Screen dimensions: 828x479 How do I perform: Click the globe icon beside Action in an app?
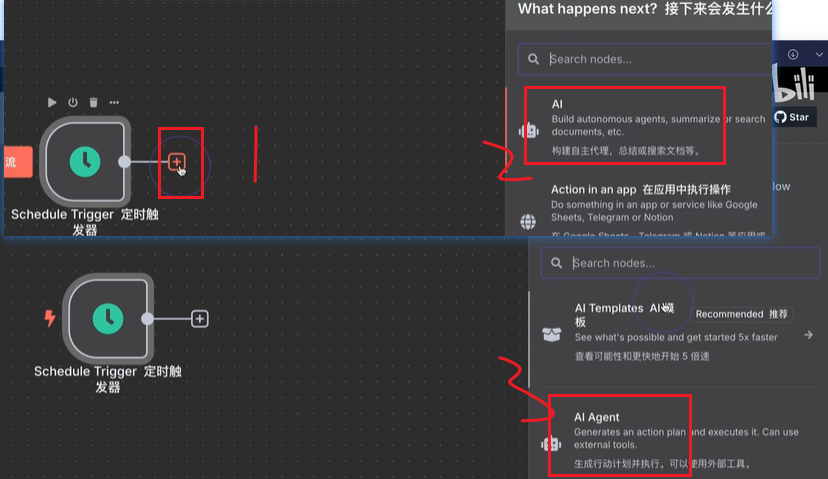[528, 222]
